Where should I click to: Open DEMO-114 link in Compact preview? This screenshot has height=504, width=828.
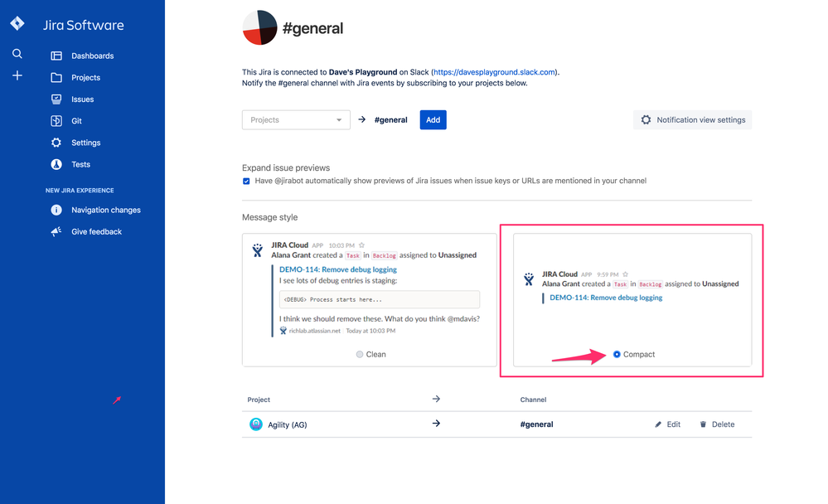pos(606,298)
